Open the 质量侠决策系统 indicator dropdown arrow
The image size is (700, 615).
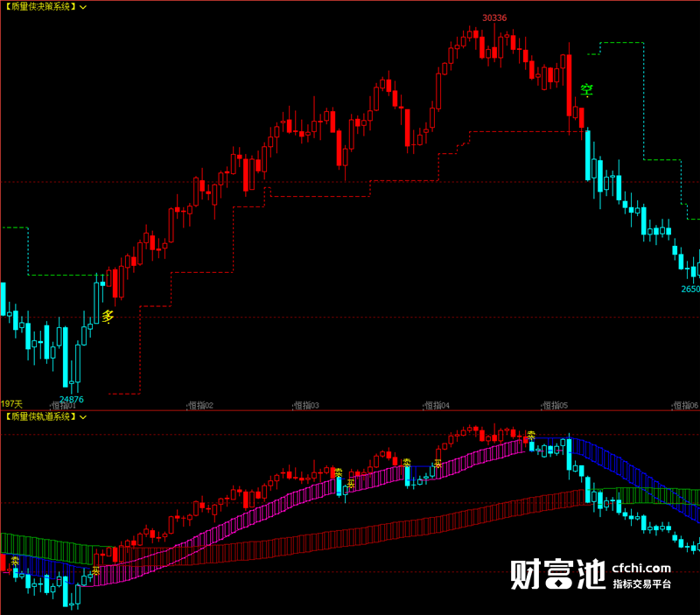83,7
